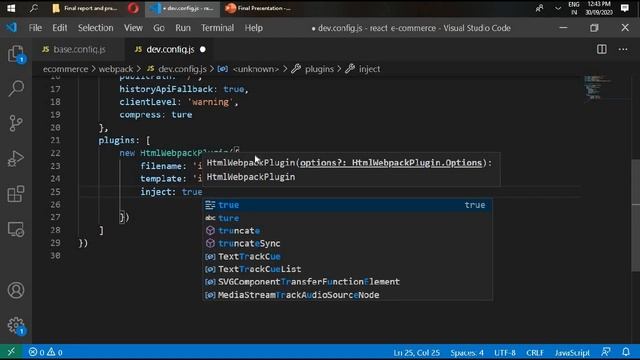Click the errors count in status bar
Viewport: 640px width, 360px height.
[x=36, y=352]
